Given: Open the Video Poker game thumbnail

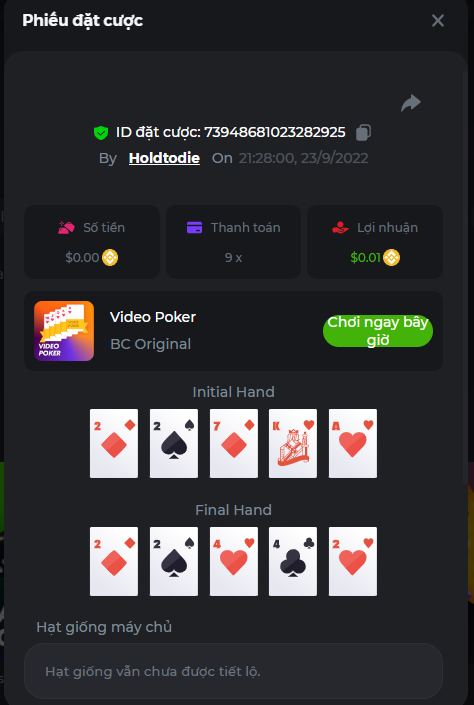Looking at the screenshot, I should (64, 331).
